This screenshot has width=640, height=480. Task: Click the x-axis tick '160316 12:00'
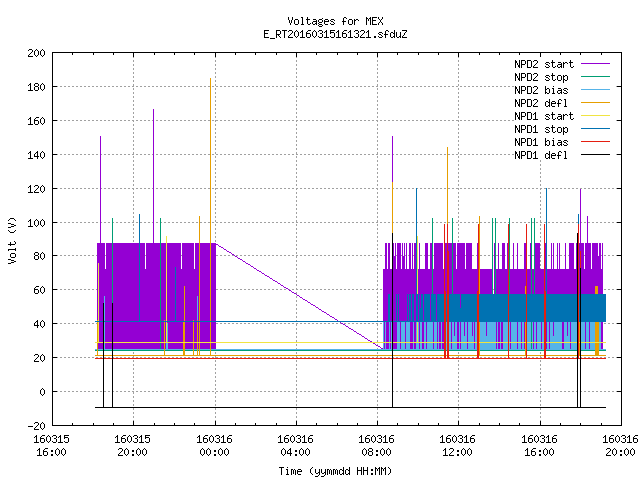[458, 446]
